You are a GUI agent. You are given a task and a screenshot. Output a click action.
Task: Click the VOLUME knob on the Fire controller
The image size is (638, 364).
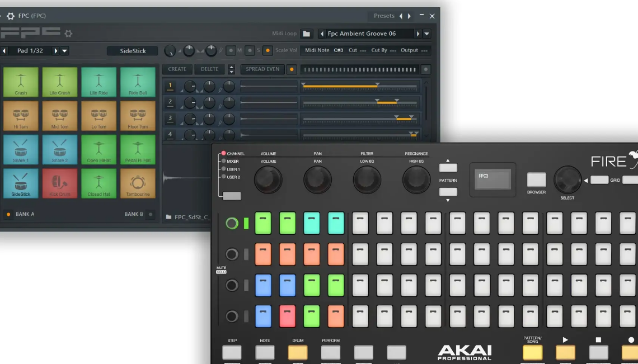coord(268,179)
